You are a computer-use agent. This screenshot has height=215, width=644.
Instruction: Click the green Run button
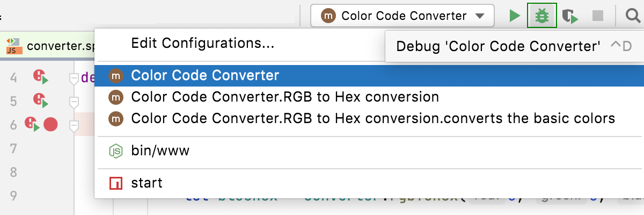(x=515, y=16)
